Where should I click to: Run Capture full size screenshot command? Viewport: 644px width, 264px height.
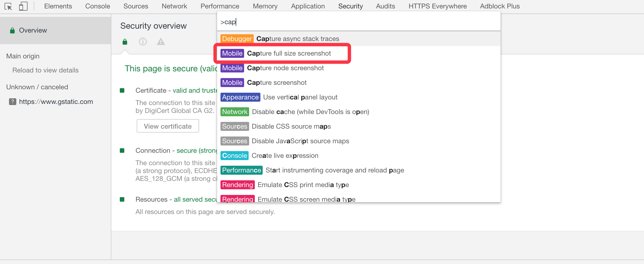[359, 53]
